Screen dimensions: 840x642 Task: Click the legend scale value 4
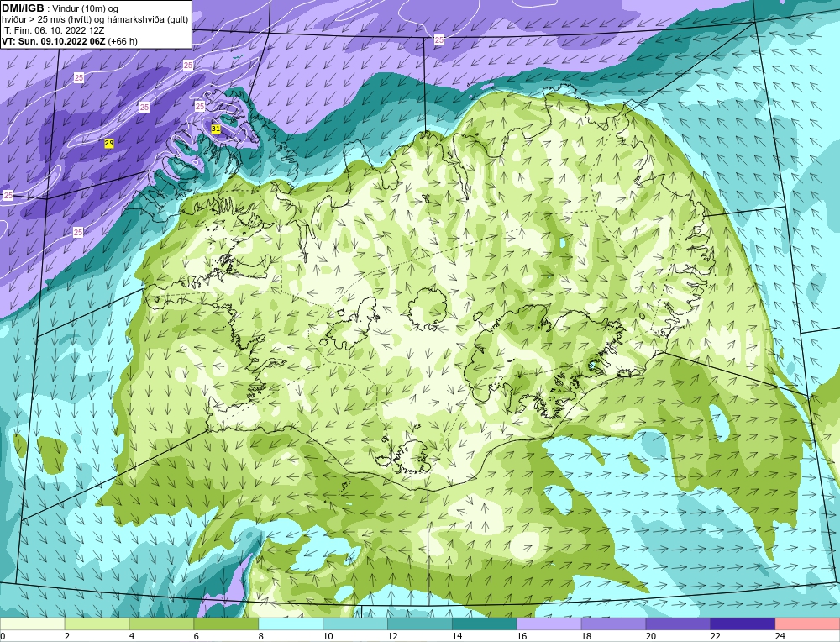coord(132,636)
